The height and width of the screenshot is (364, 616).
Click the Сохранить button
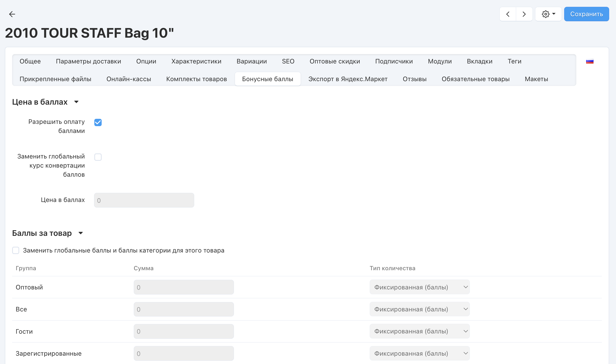coord(586,14)
